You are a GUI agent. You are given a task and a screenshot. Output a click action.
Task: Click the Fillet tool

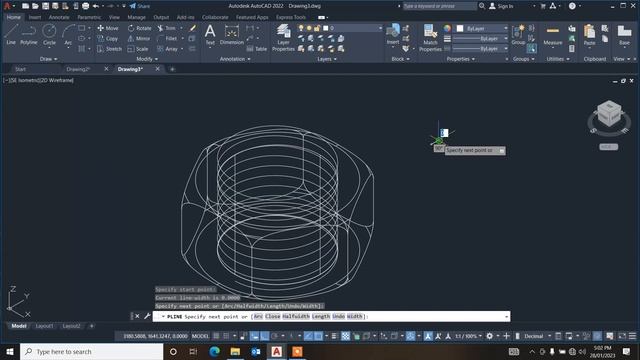[x=167, y=38]
